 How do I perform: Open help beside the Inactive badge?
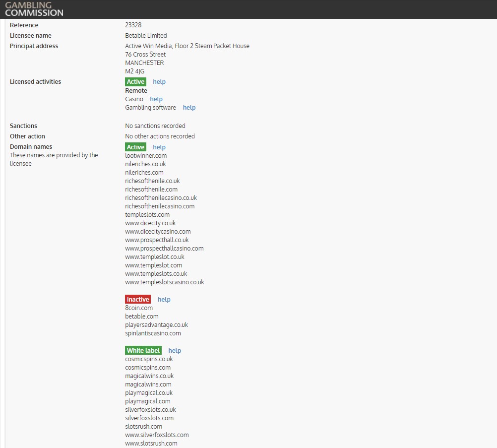164,300
